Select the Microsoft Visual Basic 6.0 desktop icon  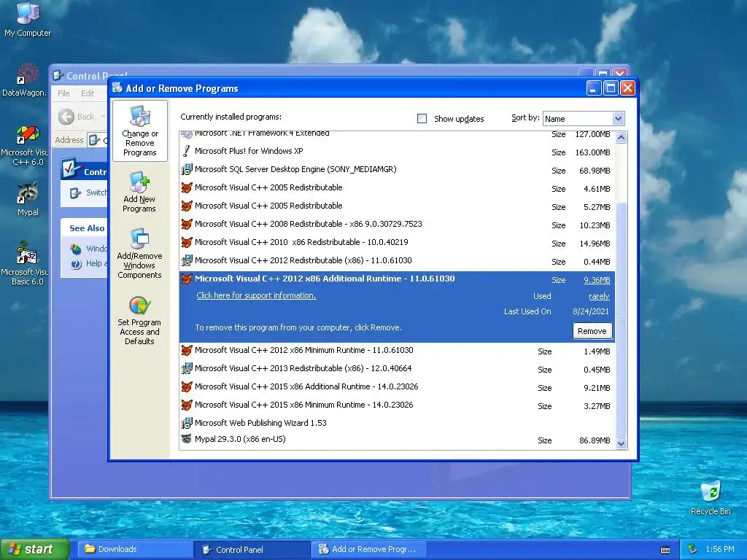click(25, 264)
